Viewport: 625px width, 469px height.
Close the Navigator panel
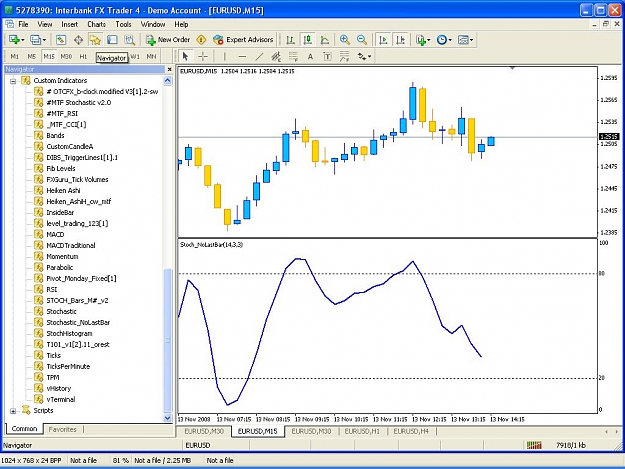click(169, 69)
